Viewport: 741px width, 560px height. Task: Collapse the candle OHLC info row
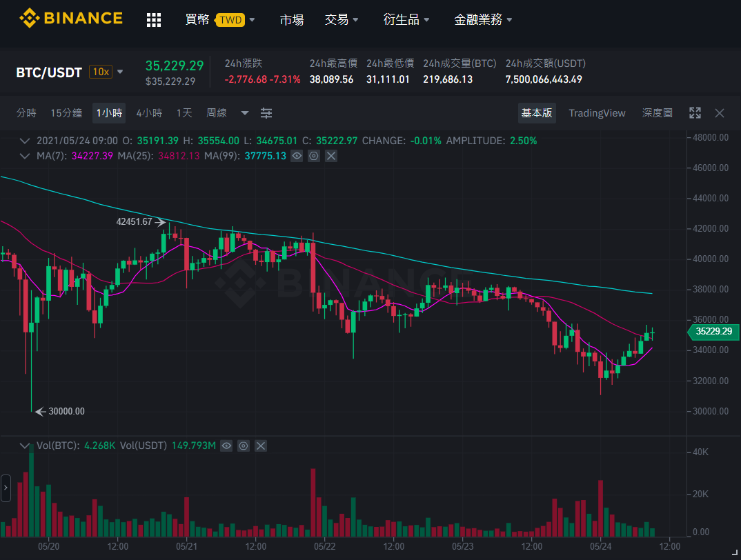25,141
